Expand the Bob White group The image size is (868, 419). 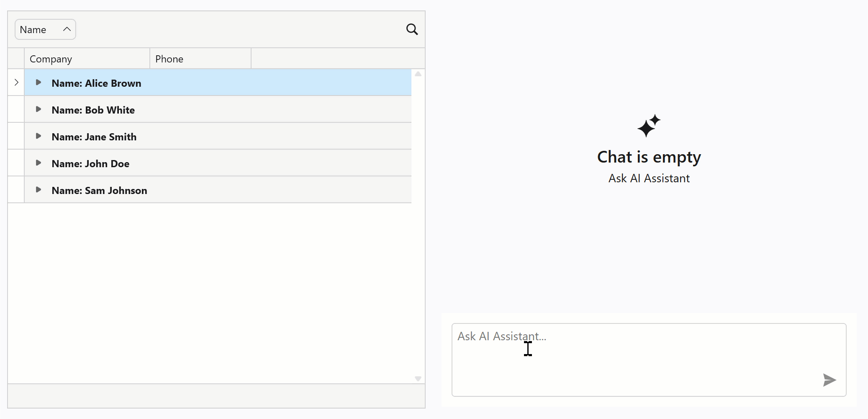[39, 109]
